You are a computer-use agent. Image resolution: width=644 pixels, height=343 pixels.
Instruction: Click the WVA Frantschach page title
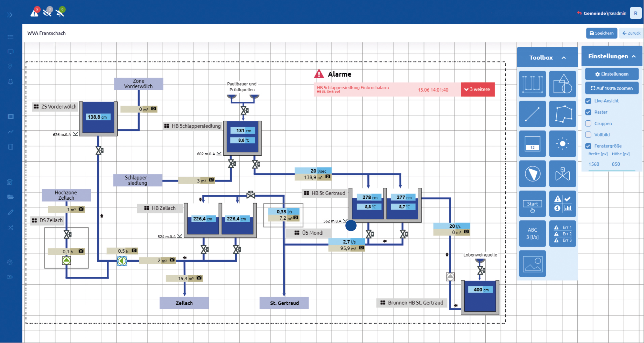(47, 33)
